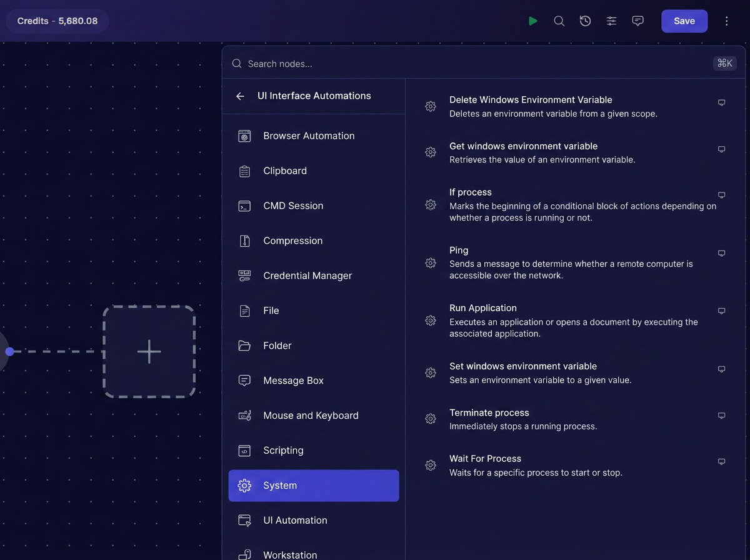Add the Set windows environment variable node
This screenshot has width=750, height=560.
tap(575, 372)
